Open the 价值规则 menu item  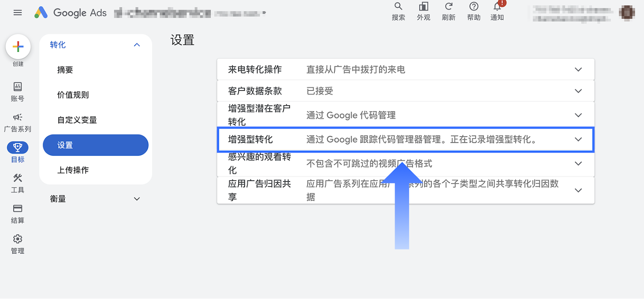click(x=73, y=95)
